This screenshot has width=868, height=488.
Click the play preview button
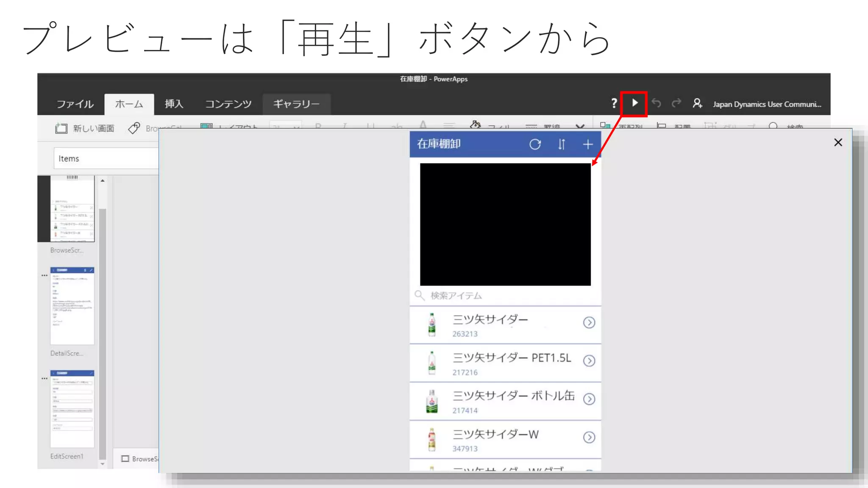(x=634, y=103)
